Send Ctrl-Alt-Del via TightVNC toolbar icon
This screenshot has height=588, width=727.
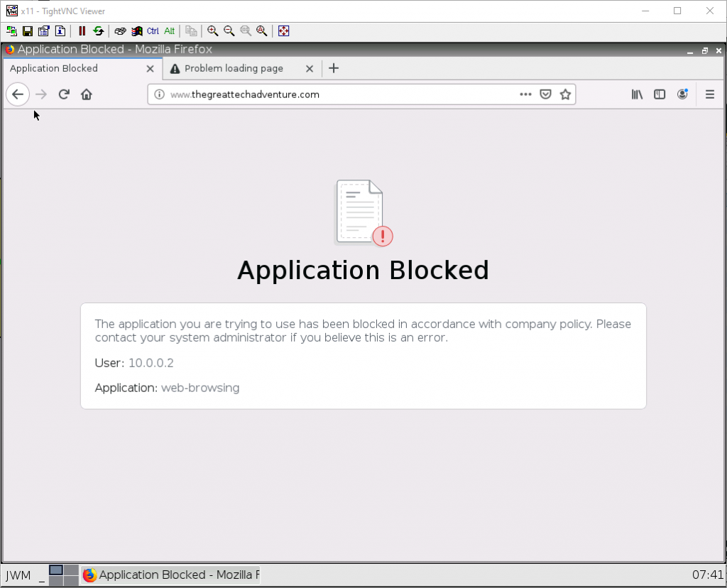click(x=119, y=31)
